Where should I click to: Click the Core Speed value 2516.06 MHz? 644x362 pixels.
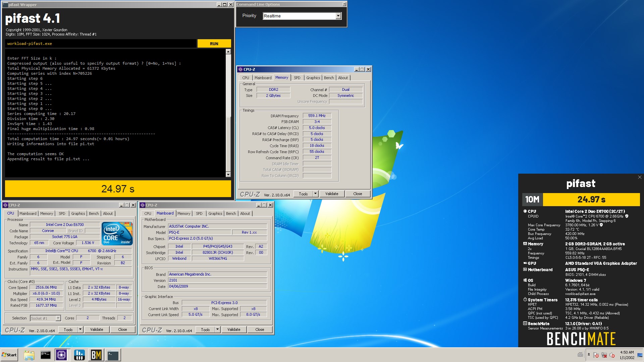point(46,287)
